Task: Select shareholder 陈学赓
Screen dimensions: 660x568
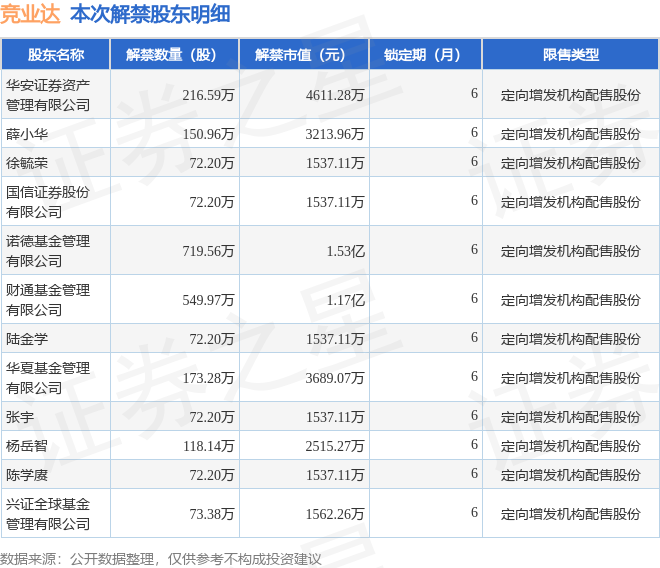Action: click(27, 475)
